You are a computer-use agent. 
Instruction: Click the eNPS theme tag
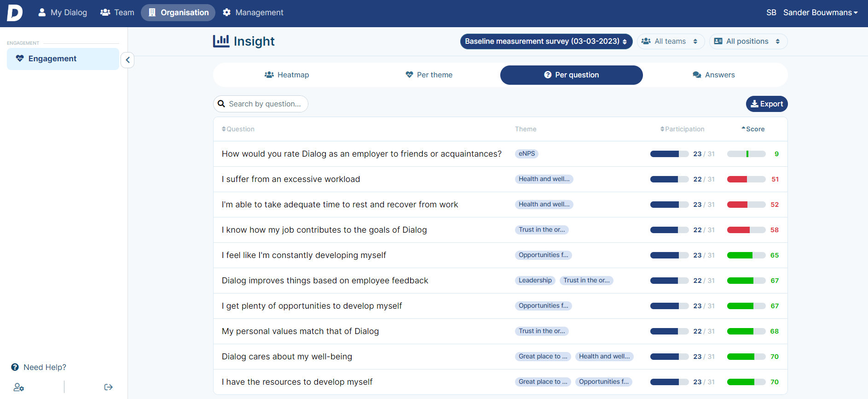pos(527,154)
